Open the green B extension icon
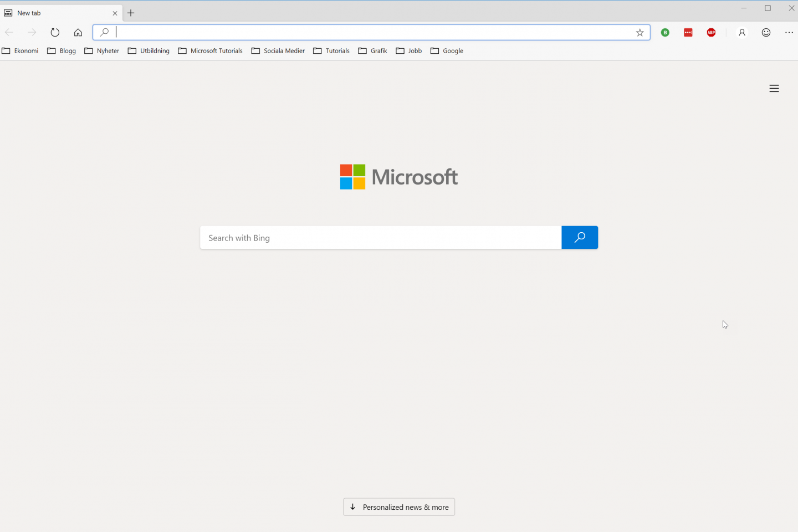This screenshot has height=532, width=798. click(665, 33)
